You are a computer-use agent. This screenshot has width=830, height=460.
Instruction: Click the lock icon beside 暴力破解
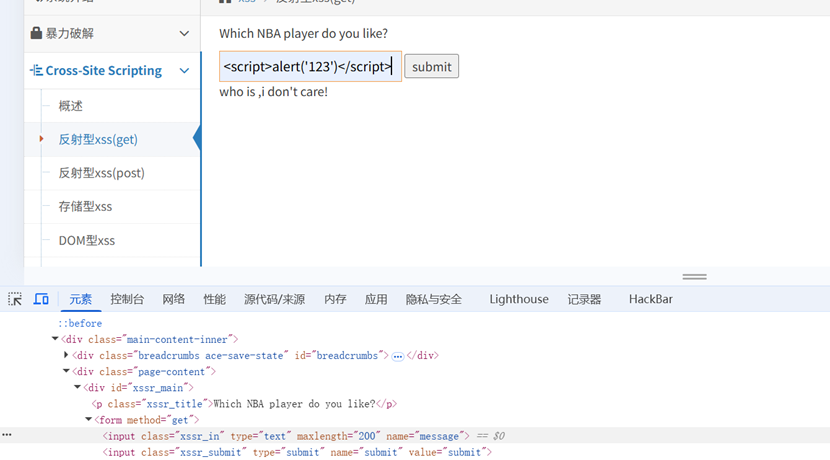click(x=36, y=33)
